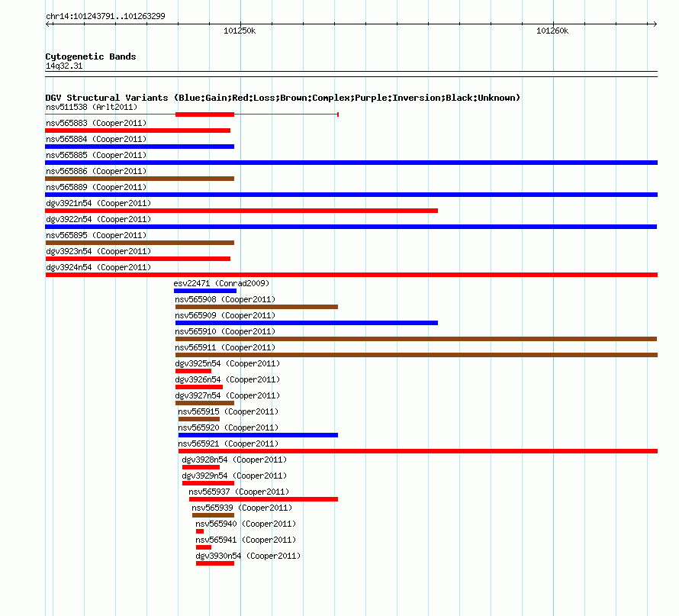Click the brown bar under nsv565895
This screenshot has width=679, height=616.
140,243
